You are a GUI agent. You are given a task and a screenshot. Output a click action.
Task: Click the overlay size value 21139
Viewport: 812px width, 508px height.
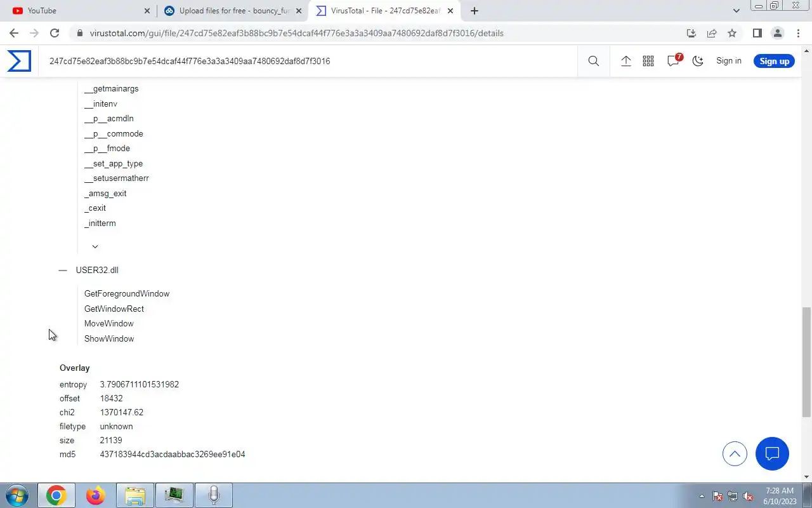(x=111, y=441)
